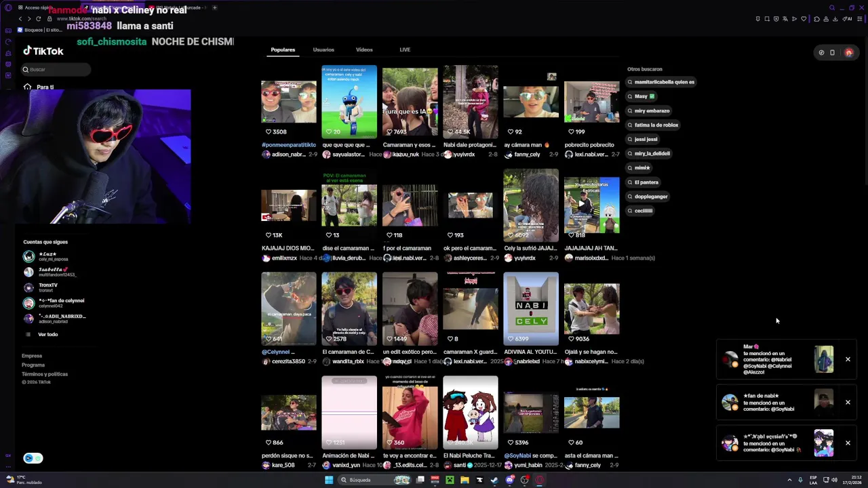The height and width of the screenshot is (488, 868).
Task: Open followed account TronxTV
Action: [x=47, y=287]
